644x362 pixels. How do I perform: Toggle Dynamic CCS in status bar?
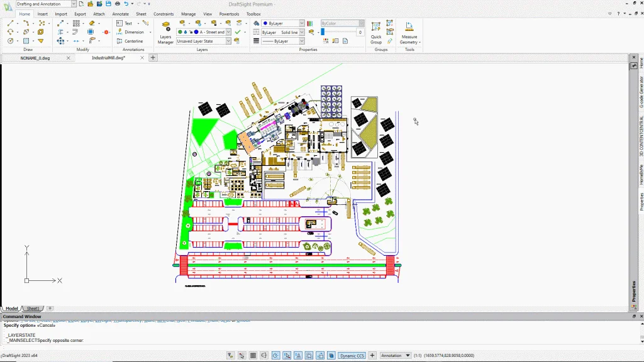pos(352,356)
